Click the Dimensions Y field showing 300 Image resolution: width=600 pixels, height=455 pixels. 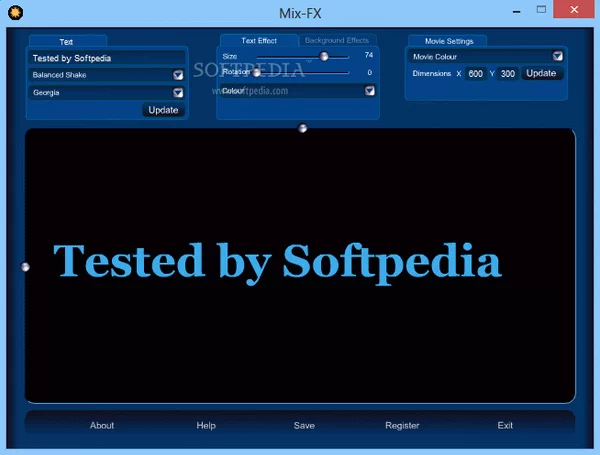click(507, 73)
